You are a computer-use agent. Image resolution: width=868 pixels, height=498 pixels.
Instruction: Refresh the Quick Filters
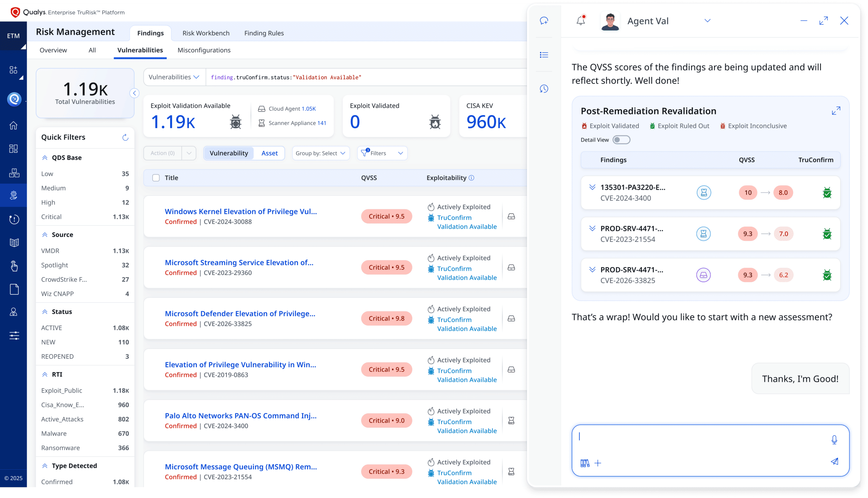click(x=125, y=137)
